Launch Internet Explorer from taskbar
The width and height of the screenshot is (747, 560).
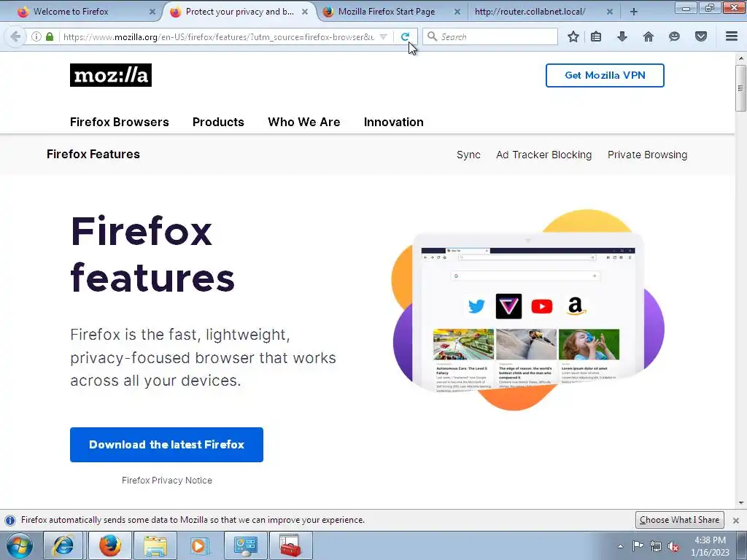[63, 545]
